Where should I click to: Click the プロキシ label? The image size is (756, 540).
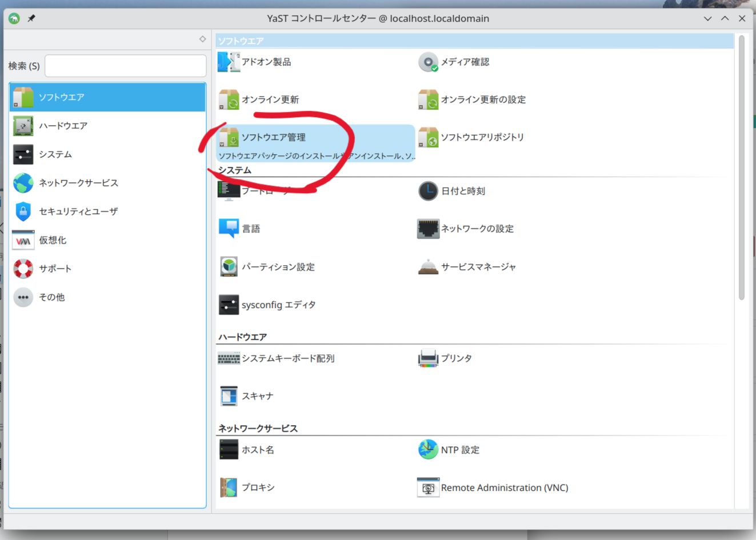258,487
